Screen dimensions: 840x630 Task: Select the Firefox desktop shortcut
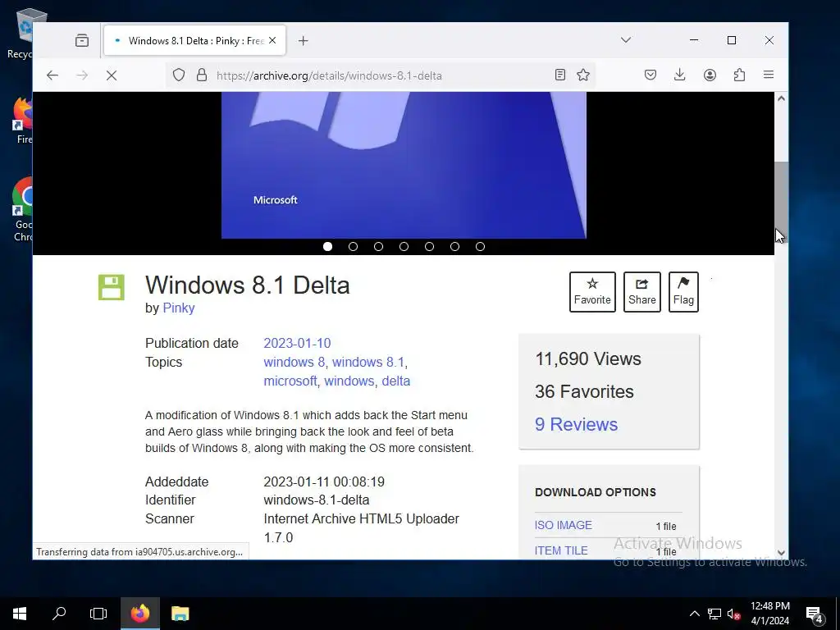[x=23, y=121]
